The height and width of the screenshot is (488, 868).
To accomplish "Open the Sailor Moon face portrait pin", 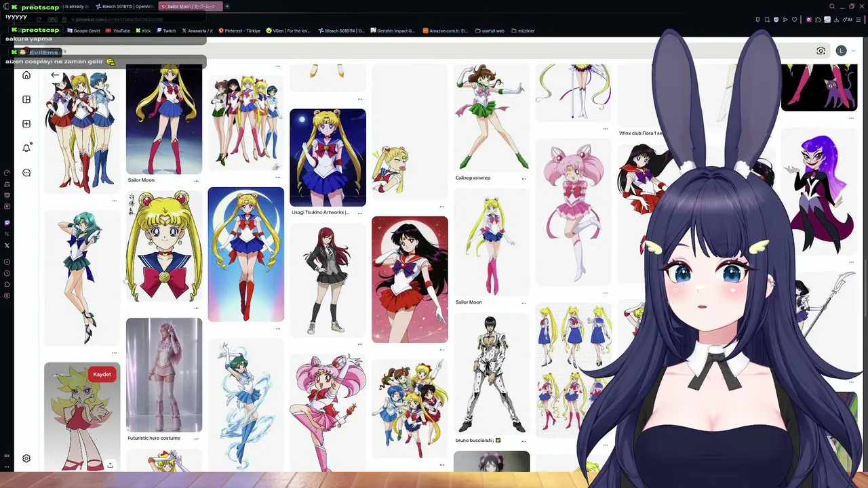I will click(164, 246).
